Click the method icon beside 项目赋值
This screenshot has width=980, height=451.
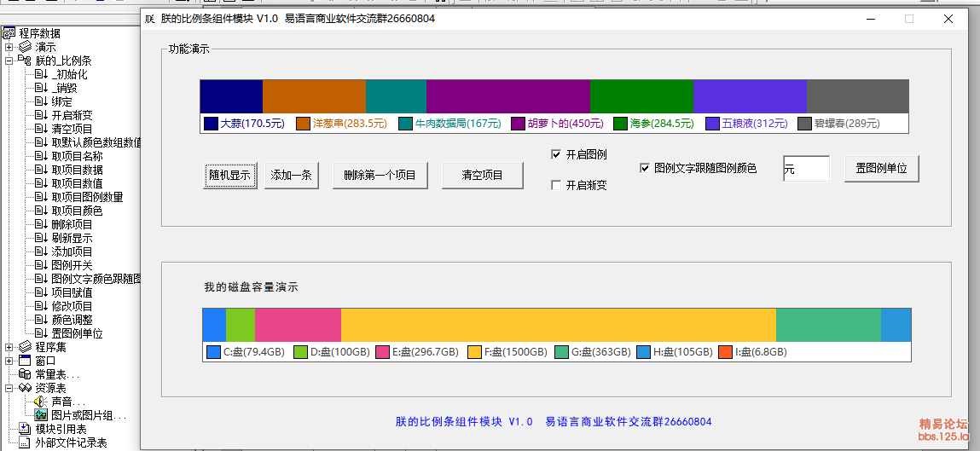point(41,292)
